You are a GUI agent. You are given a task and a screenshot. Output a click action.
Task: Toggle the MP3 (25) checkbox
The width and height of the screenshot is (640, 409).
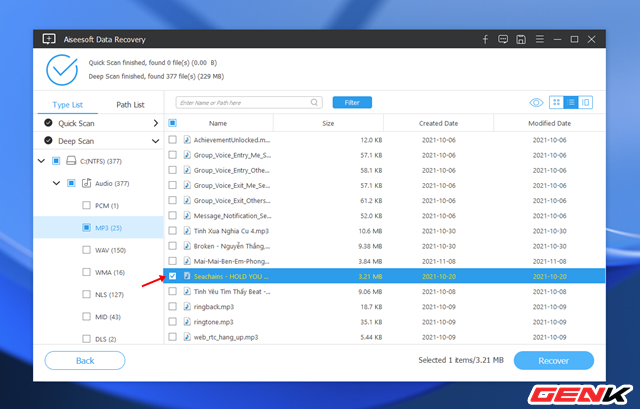87,227
